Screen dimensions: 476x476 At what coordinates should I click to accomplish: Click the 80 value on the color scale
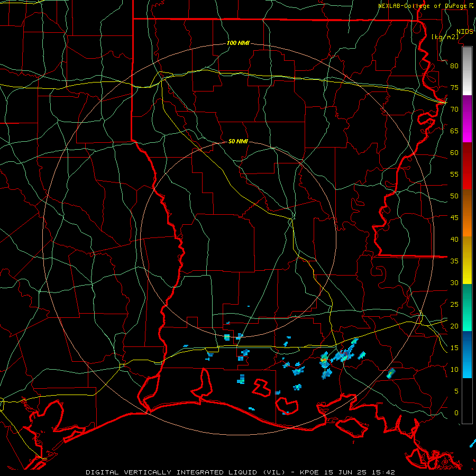[x=454, y=66]
